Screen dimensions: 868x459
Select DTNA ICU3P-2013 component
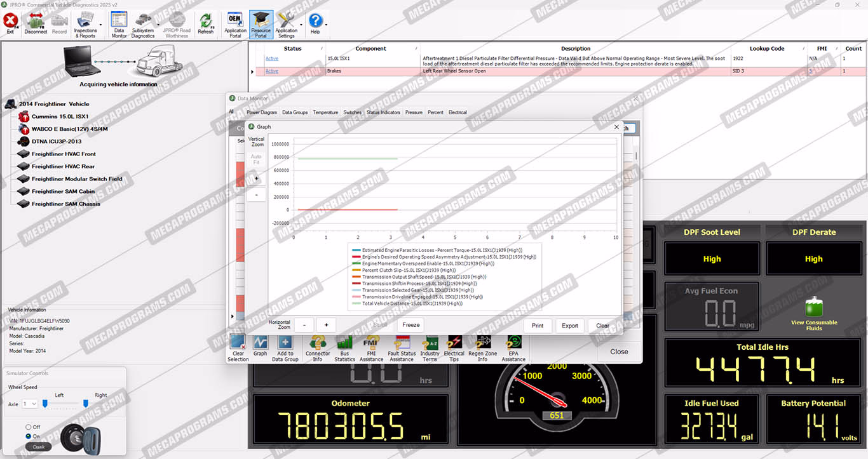coord(57,142)
